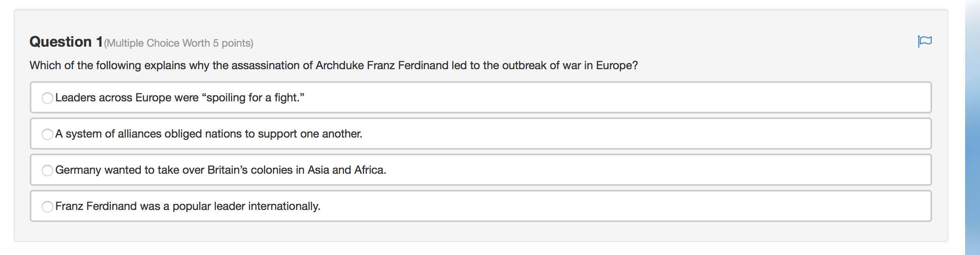Flag Question 1 for review
This screenshot has height=255, width=980.
[924, 41]
